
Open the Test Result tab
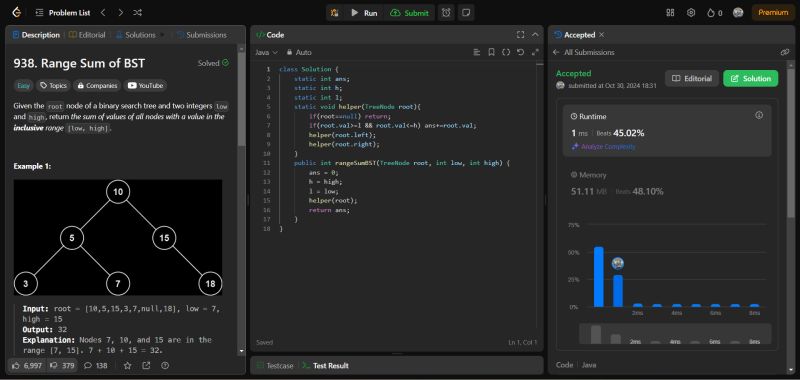[326, 366]
